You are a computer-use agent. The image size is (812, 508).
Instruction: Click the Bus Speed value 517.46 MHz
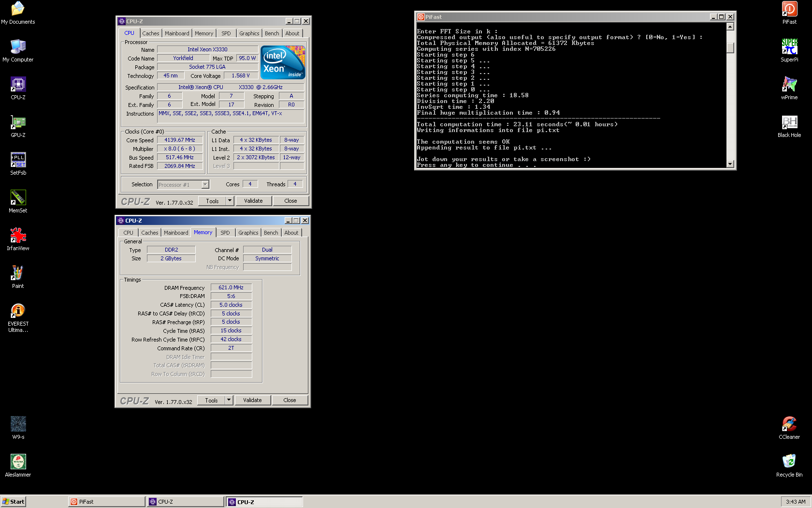[180, 157]
